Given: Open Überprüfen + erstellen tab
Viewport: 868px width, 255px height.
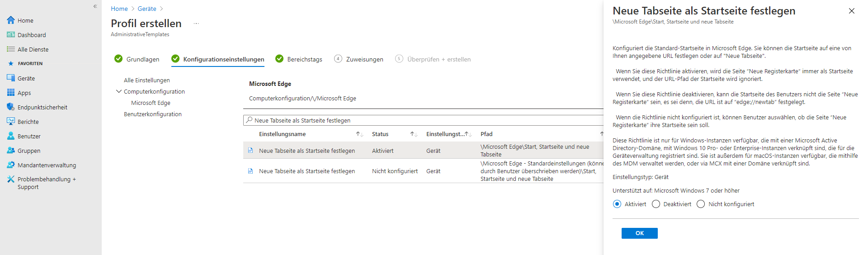Looking at the screenshot, I should pos(439,59).
